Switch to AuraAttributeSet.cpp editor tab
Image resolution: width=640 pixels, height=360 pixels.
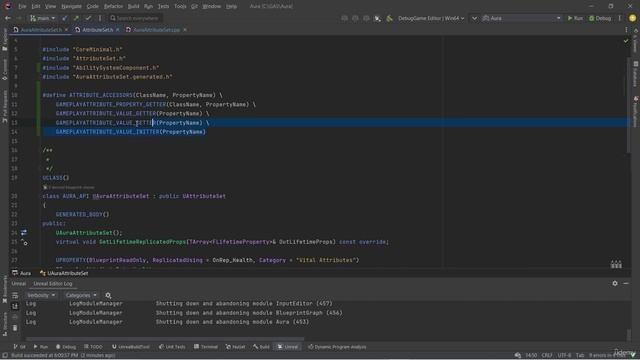pyautogui.click(x=156, y=30)
